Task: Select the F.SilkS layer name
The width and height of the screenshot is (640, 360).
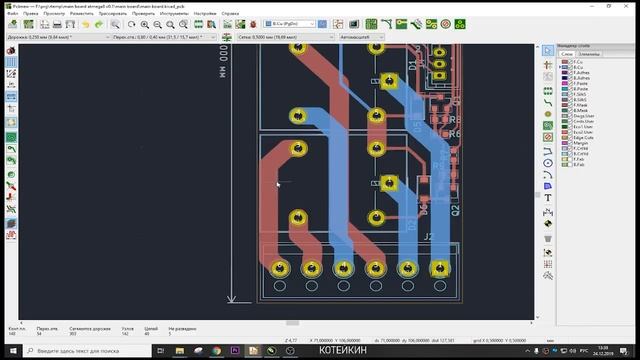Action: [580, 95]
